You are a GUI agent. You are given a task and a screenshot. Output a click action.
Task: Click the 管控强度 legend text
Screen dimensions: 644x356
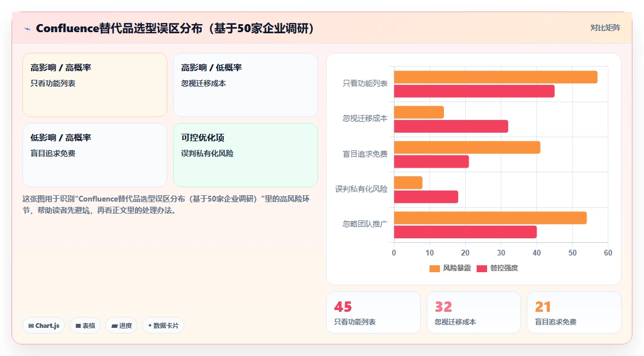click(x=504, y=268)
